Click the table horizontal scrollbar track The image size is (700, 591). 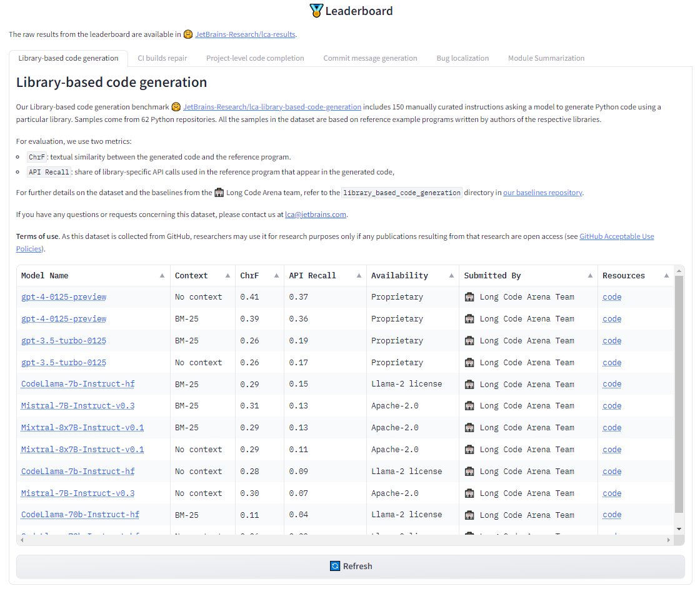tap(345, 540)
